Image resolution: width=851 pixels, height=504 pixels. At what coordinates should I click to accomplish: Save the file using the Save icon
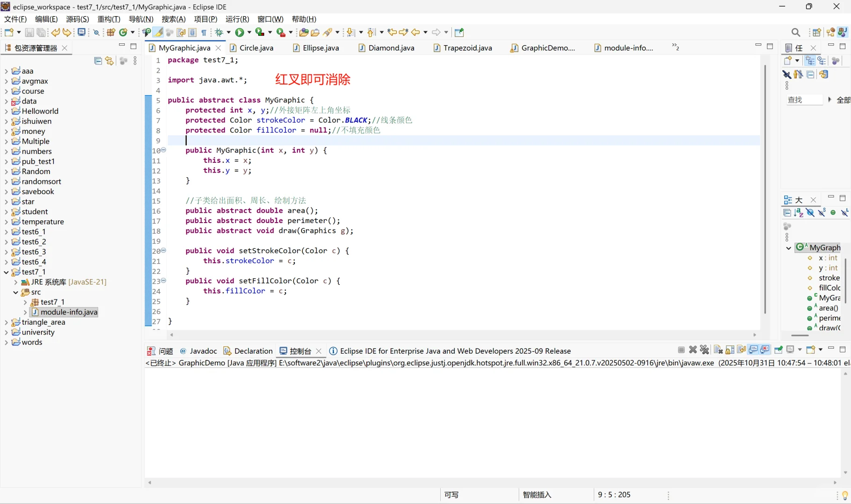pos(29,32)
